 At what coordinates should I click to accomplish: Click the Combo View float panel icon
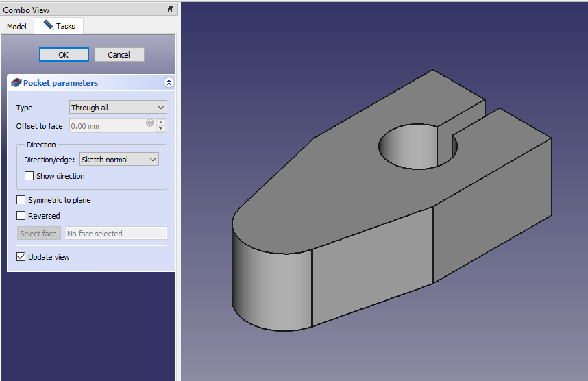pyautogui.click(x=171, y=10)
